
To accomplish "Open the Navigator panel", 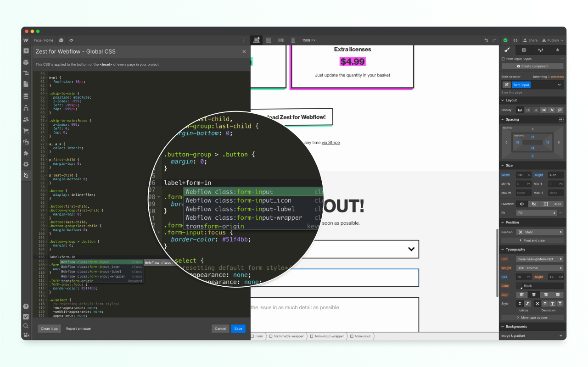I will [x=26, y=73].
